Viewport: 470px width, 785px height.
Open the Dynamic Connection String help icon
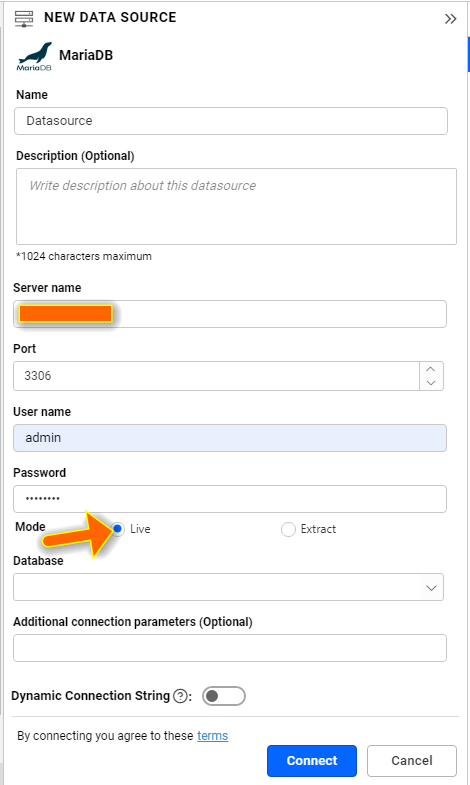point(180,696)
